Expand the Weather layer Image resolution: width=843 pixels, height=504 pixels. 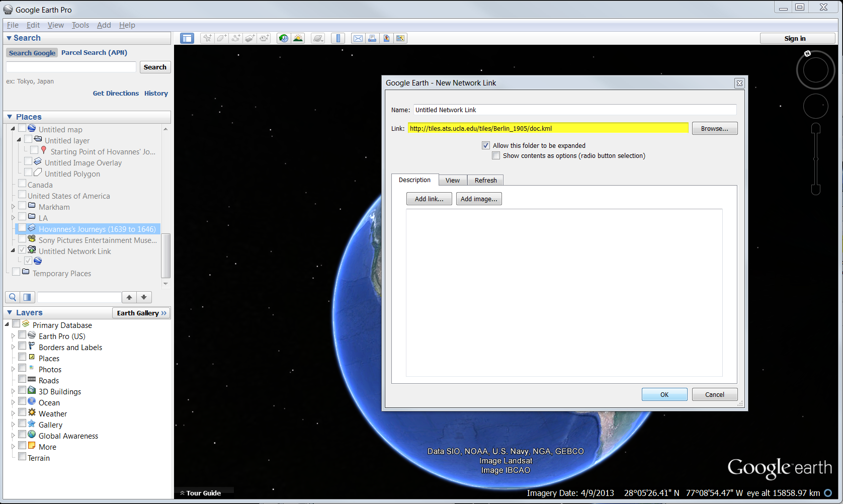13,413
